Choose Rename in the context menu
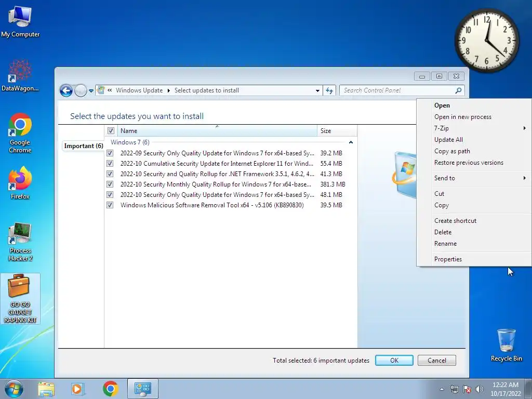Screen dimensions: 532x399 (x=474, y=244)
